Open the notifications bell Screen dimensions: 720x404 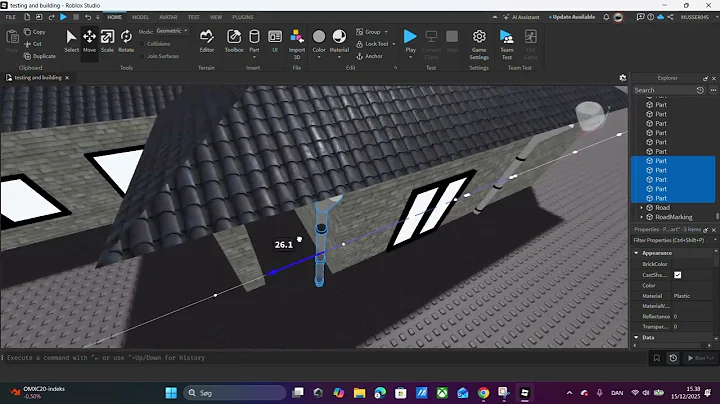click(x=606, y=17)
